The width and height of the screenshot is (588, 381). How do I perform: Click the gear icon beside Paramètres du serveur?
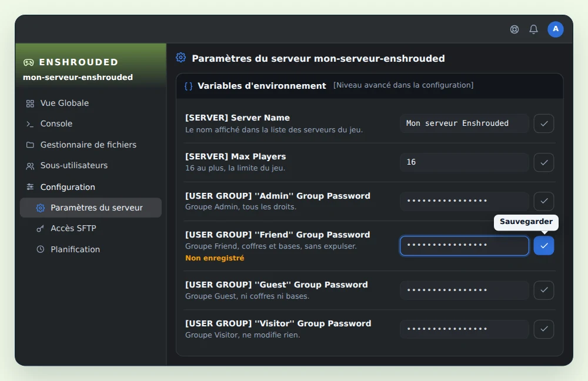(41, 208)
